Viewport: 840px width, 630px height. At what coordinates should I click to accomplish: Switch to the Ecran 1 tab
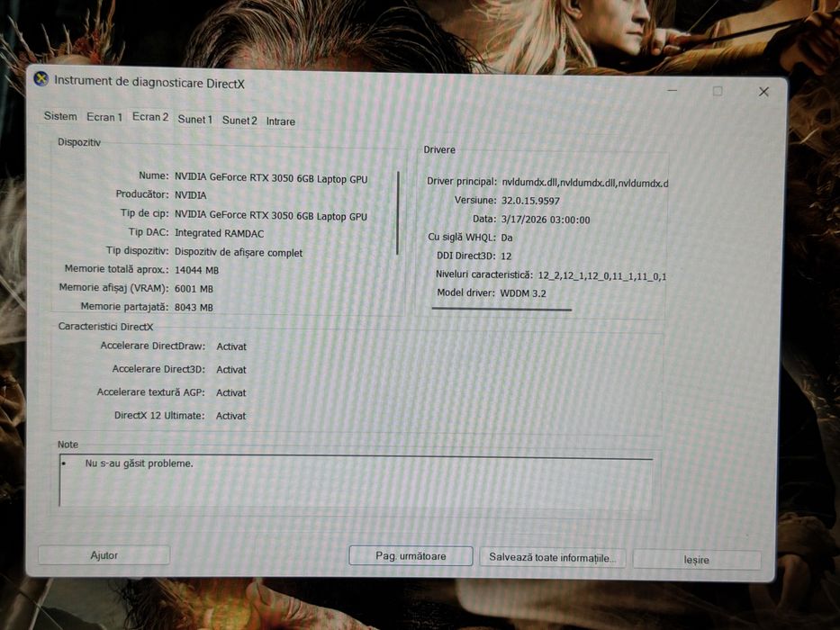coord(104,117)
